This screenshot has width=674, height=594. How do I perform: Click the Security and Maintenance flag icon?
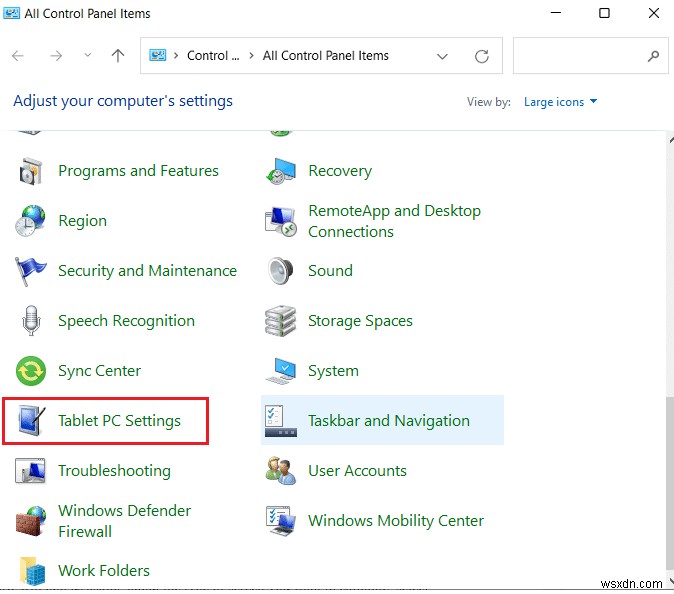tap(31, 271)
